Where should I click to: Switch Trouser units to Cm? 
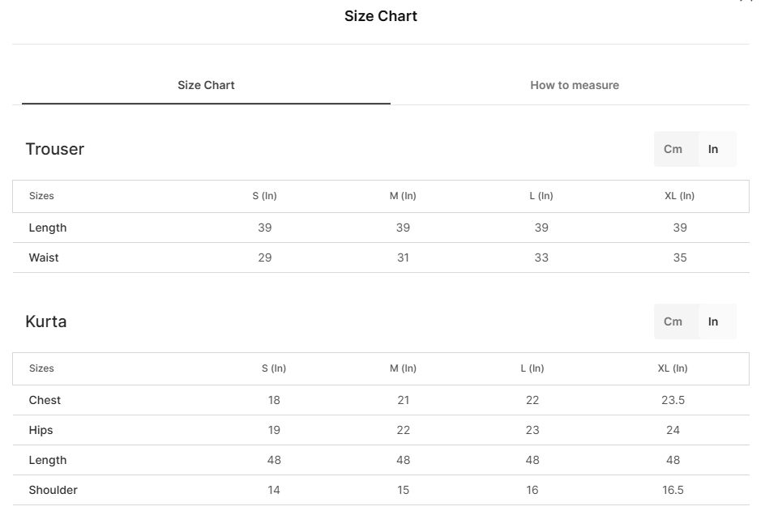coord(673,149)
